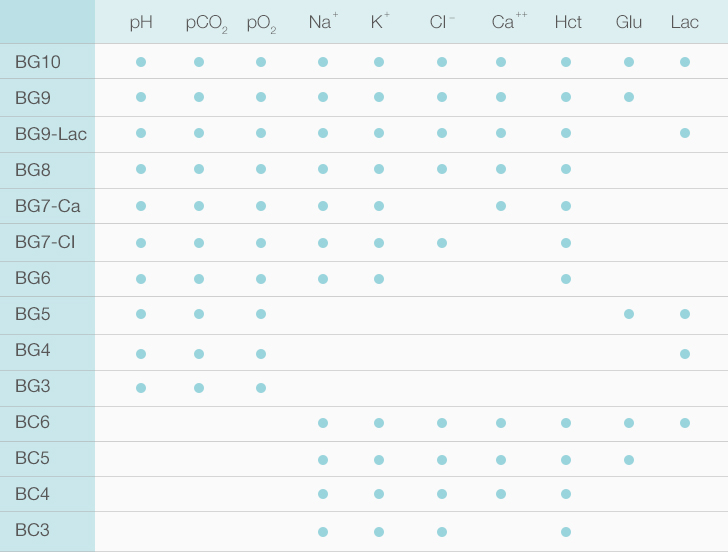Click the Hct dot in BC3 row
Screen dimensions: 728x552
pos(566,532)
